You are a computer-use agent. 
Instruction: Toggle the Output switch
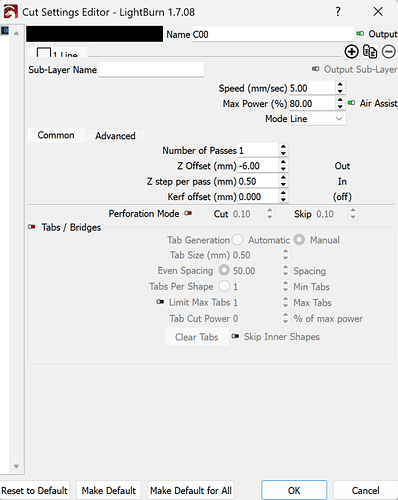click(x=360, y=34)
